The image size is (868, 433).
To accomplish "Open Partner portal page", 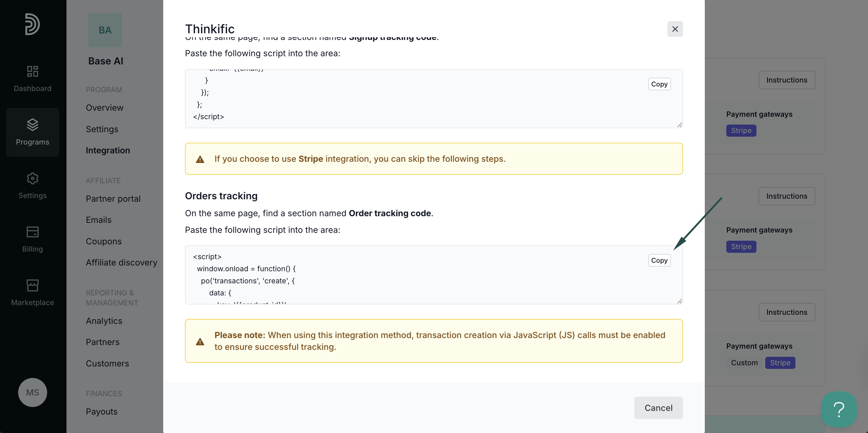I will [x=113, y=199].
